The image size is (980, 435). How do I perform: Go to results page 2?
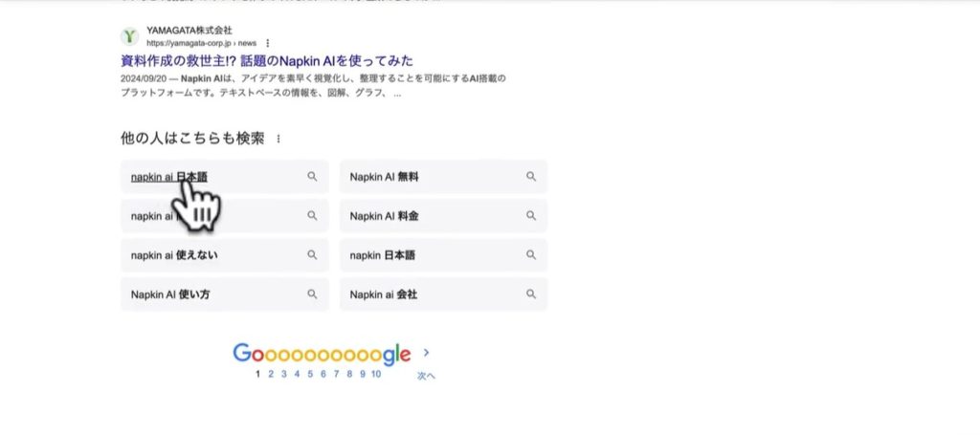pos(271,374)
